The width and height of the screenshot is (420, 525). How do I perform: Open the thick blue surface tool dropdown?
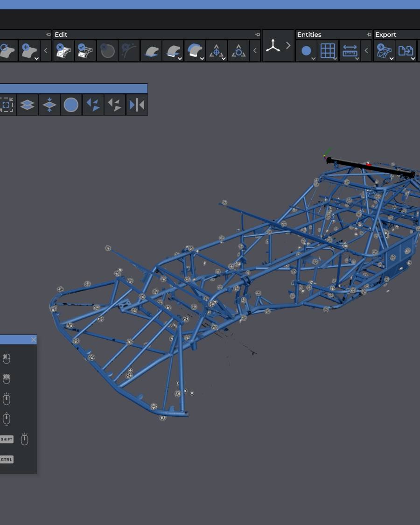pyautogui.click(x=202, y=59)
